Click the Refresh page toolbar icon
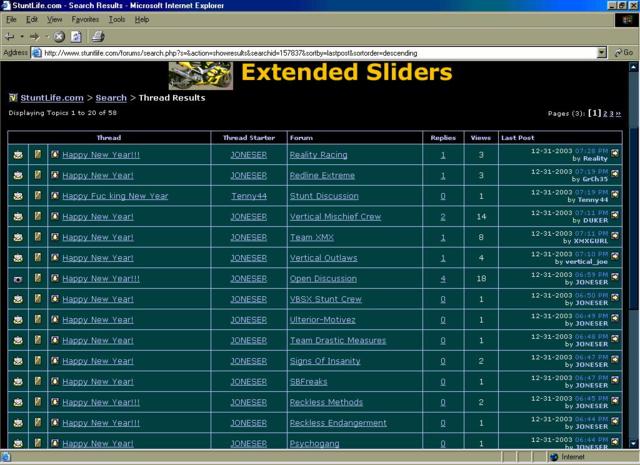The width and height of the screenshot is (640, 465). point(77,36)
